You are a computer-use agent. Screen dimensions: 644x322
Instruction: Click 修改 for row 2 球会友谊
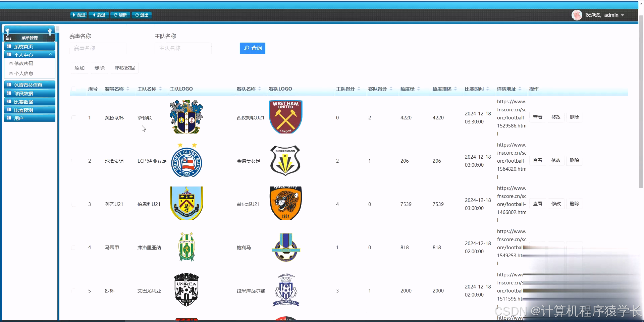556,160
